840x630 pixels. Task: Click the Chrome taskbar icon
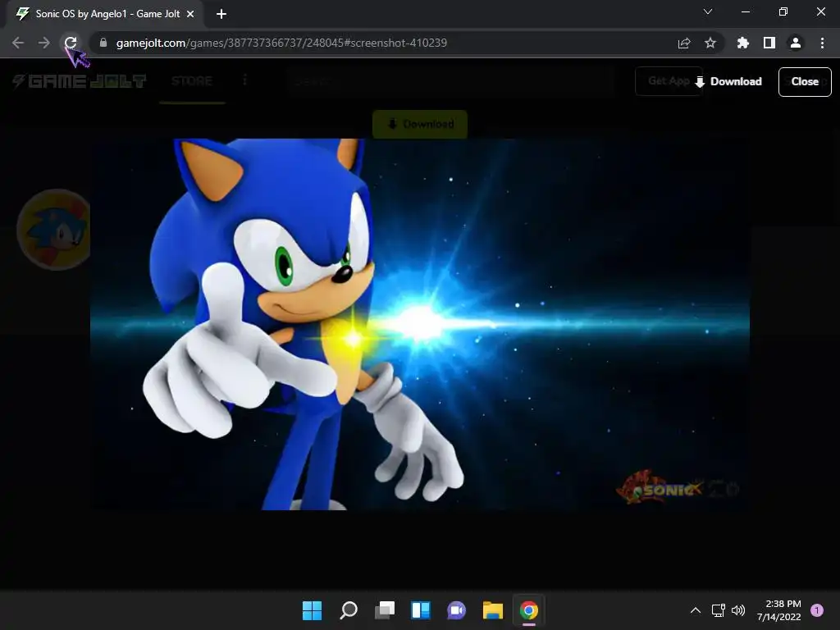point(529,610)
